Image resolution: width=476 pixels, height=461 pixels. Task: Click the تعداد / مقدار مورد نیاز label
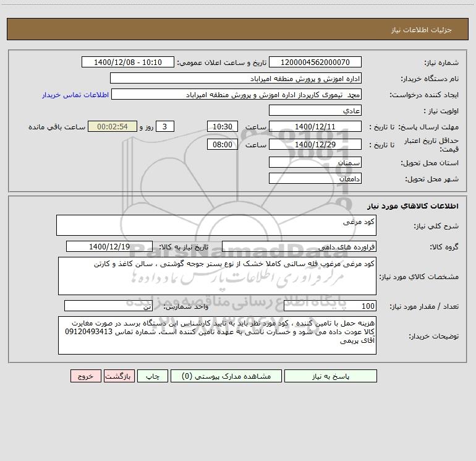424,306
